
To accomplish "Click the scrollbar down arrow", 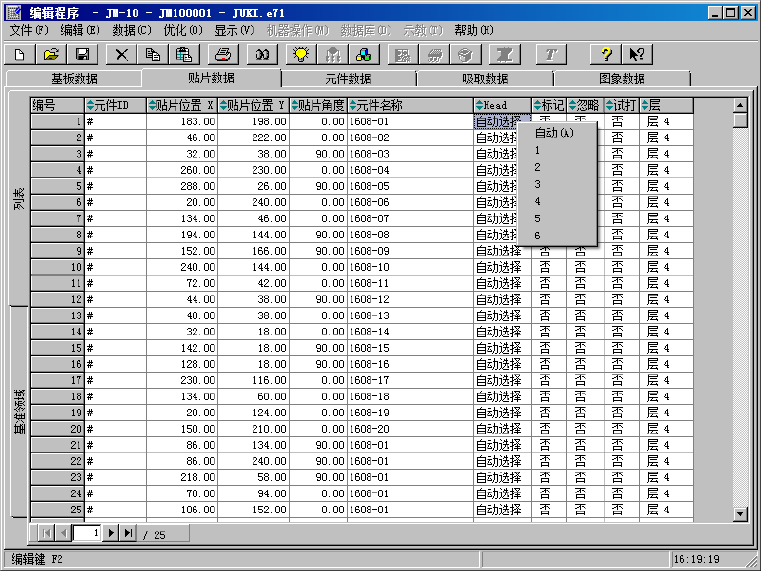I will pos(740,514).
